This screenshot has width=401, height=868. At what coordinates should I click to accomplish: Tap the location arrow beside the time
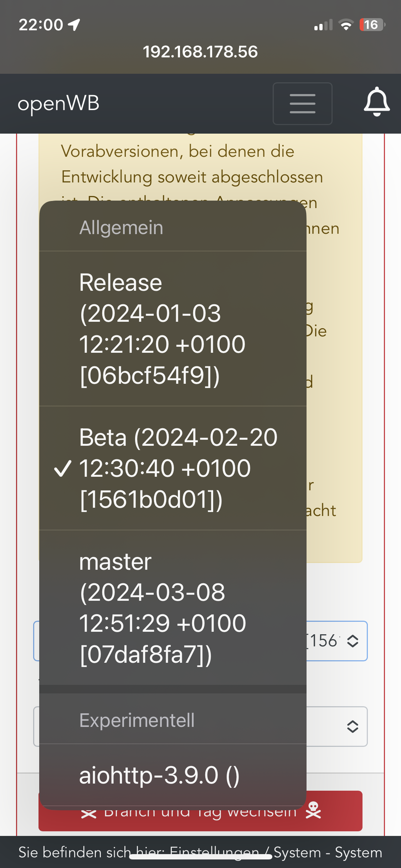(74, 25)
